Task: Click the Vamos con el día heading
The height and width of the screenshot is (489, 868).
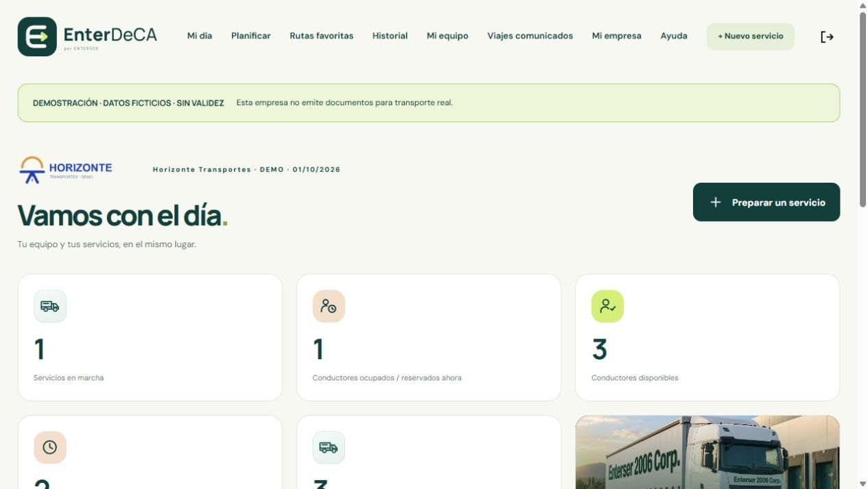Action: tap(122, 216)
